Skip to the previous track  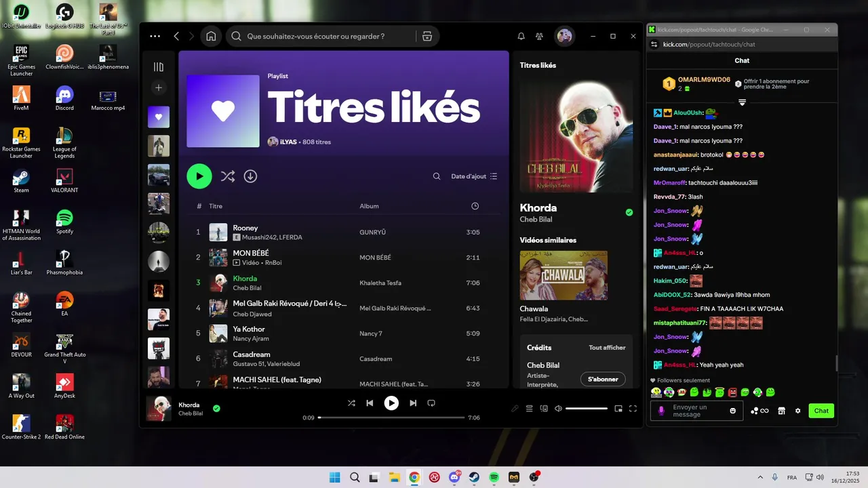click(x=370, y=403)
